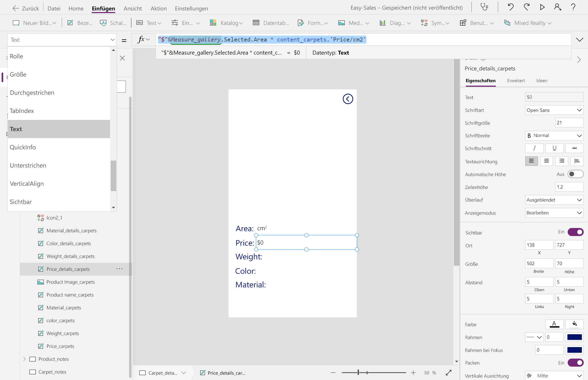The width and height of the screenshot is (588, 380).
Task: Apply italic font style
Action: pos(534,148)
